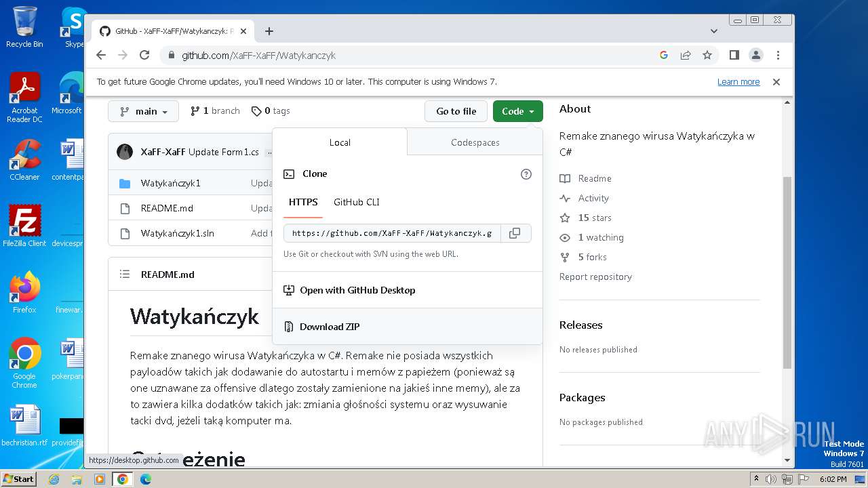Click the Download ZIP option
The image size is (868, 488).
(x=407, y=327)
